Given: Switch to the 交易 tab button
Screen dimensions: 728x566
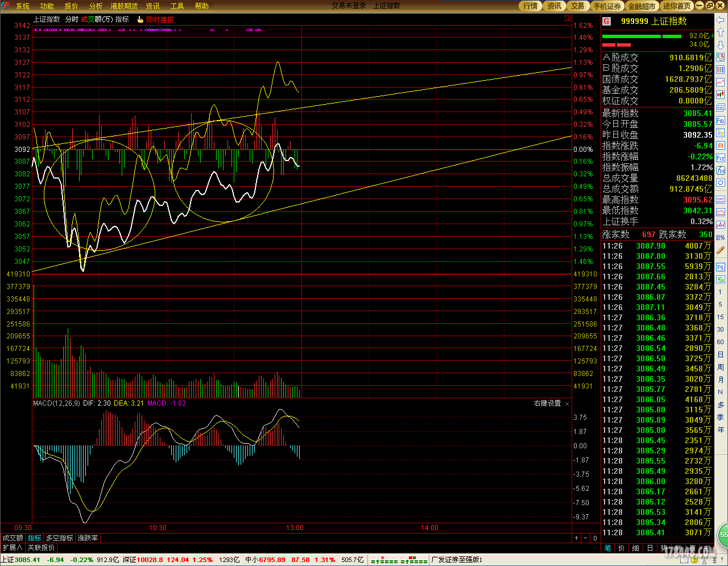Looking at the screenshot, I should 578,6.
